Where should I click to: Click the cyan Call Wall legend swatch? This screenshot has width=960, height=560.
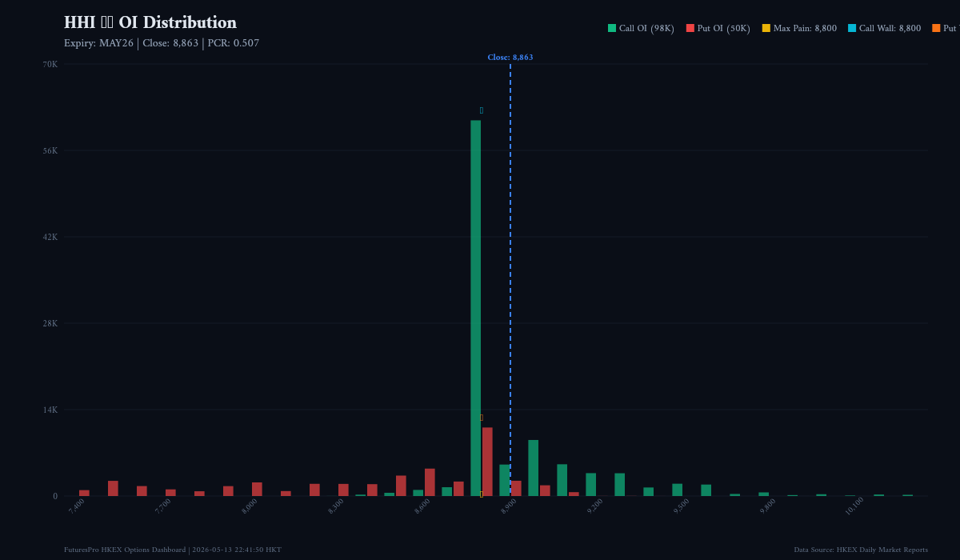pyautogui.click(x=852, y=28)
